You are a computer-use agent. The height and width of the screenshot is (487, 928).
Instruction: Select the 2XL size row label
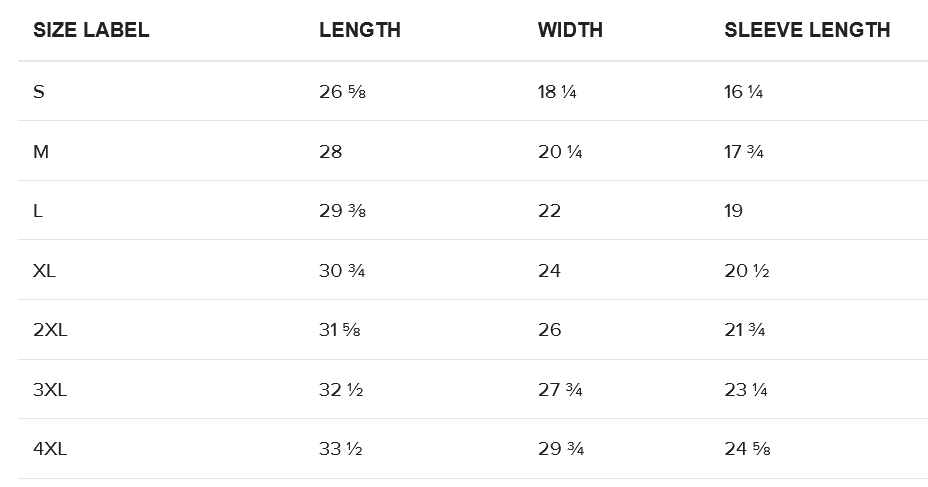click(50, 330)
